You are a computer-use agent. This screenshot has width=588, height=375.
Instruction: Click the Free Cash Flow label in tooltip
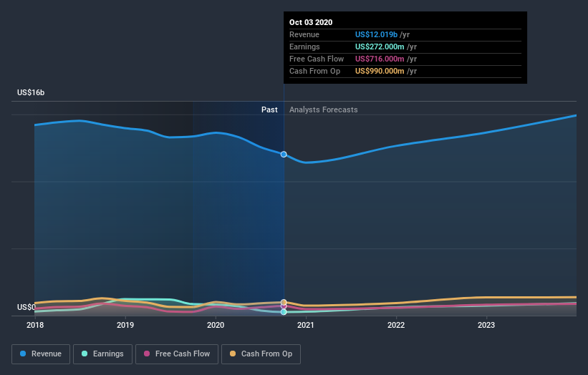(317, 59)
